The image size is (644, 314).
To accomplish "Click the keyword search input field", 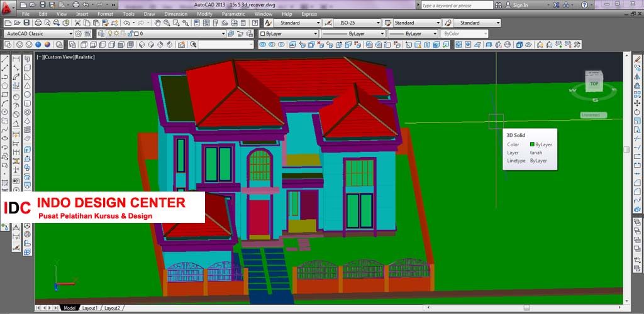I will click(x=457, y=5).
